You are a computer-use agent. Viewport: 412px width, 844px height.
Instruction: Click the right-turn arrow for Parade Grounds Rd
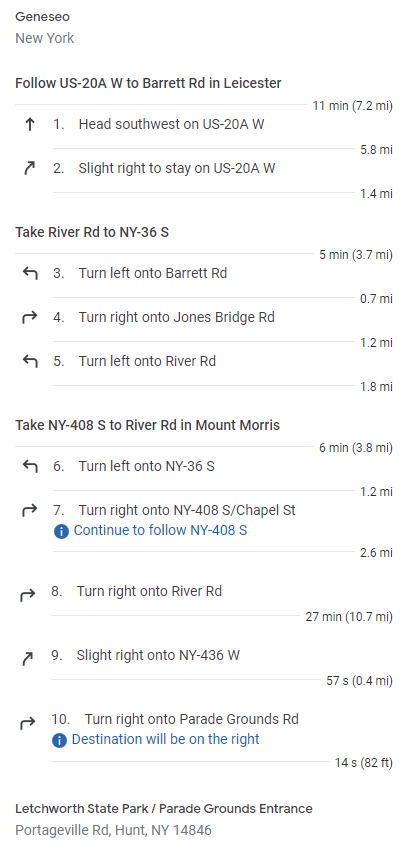27,723
